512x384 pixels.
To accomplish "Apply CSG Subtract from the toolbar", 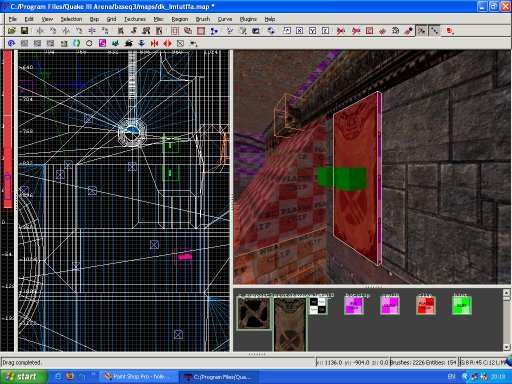I will tap(175, 31).
